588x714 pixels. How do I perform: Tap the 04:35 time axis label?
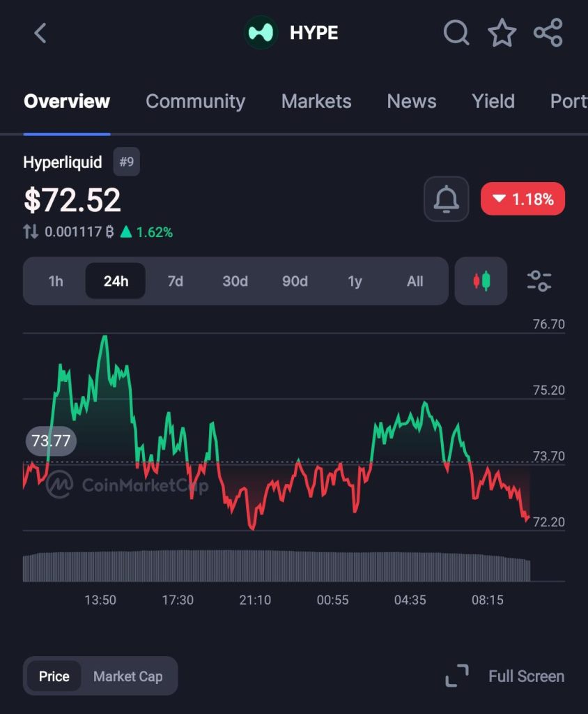point(410,600)
